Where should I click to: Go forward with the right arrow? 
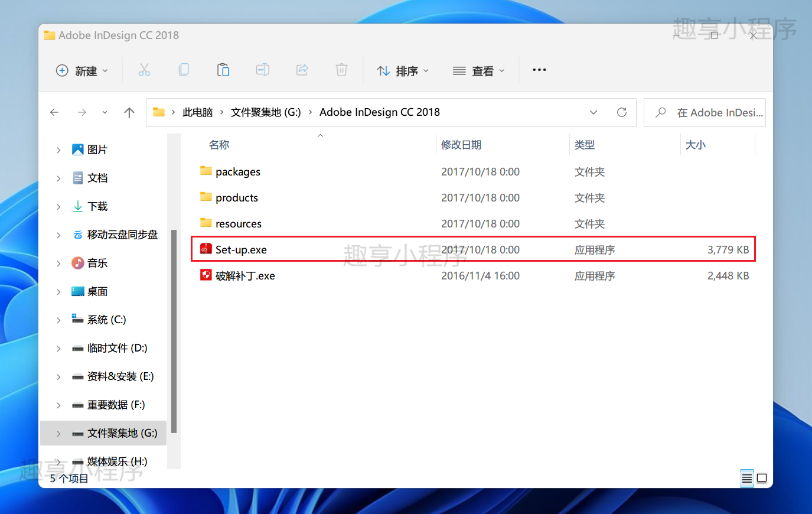coord(82,112)
